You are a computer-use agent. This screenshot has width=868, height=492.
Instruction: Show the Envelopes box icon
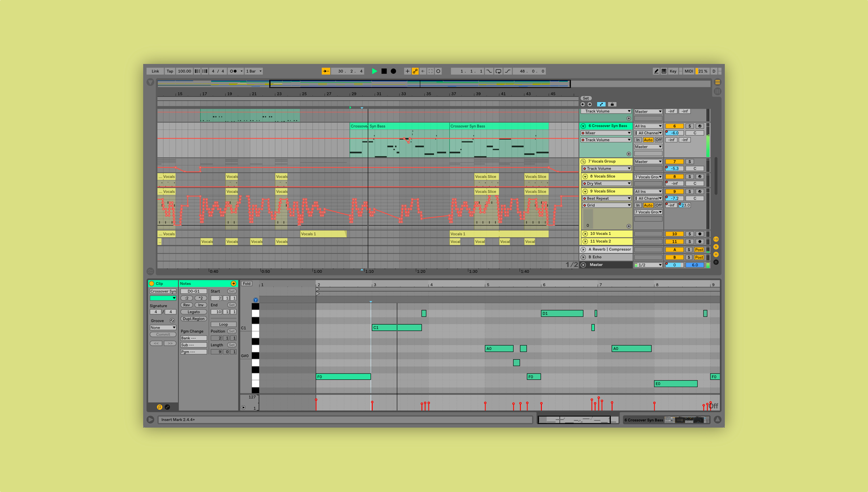click(x=167, y=407)
